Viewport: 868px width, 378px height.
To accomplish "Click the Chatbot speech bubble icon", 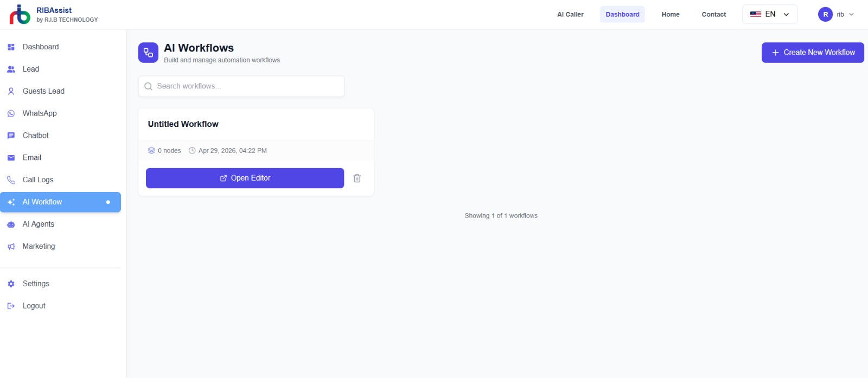I will (x=11, y=136).
